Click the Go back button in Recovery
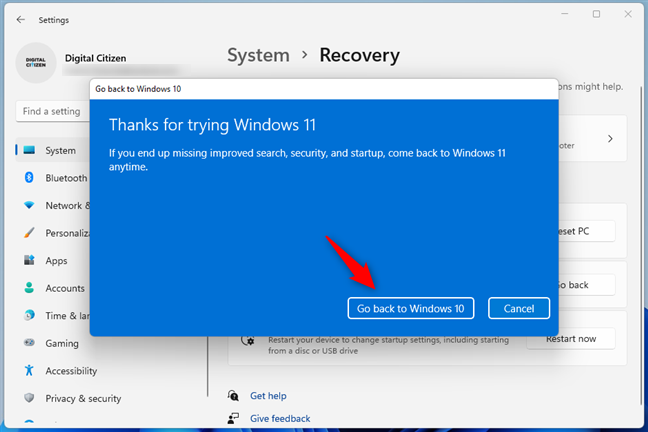The image size is (648, 432). (x=587, y=285)
